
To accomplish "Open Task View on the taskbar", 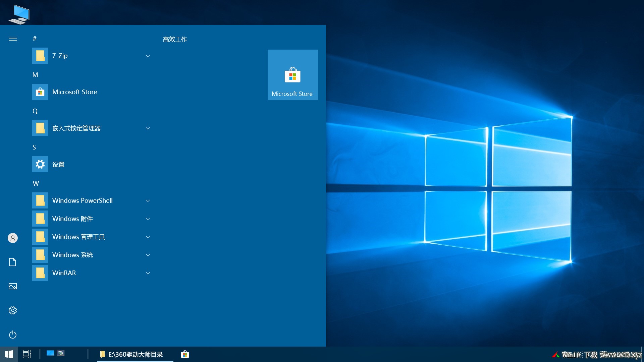I will [x=27, y=354].
